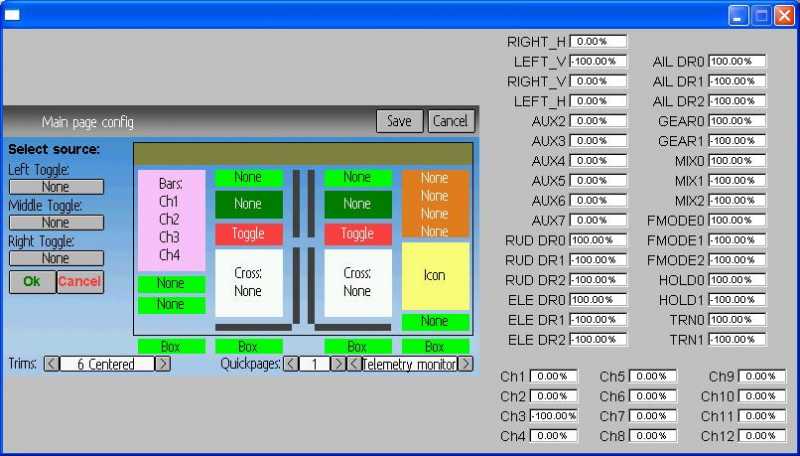The width and height of the screenshot is (800, 456).
Task: Click the FMODE1 value field
Action: point(737,240)
